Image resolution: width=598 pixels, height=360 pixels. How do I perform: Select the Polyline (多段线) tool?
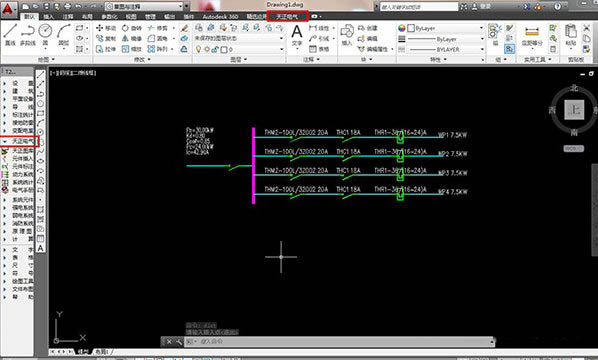pyautogui.click(x=27, y=34)
